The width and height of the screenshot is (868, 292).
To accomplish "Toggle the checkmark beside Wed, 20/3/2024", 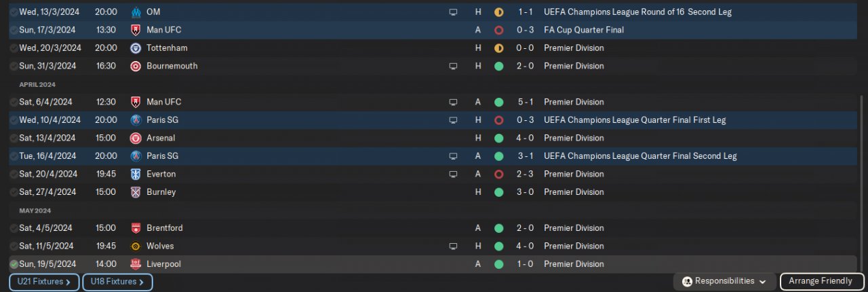I will pos(14,48).
